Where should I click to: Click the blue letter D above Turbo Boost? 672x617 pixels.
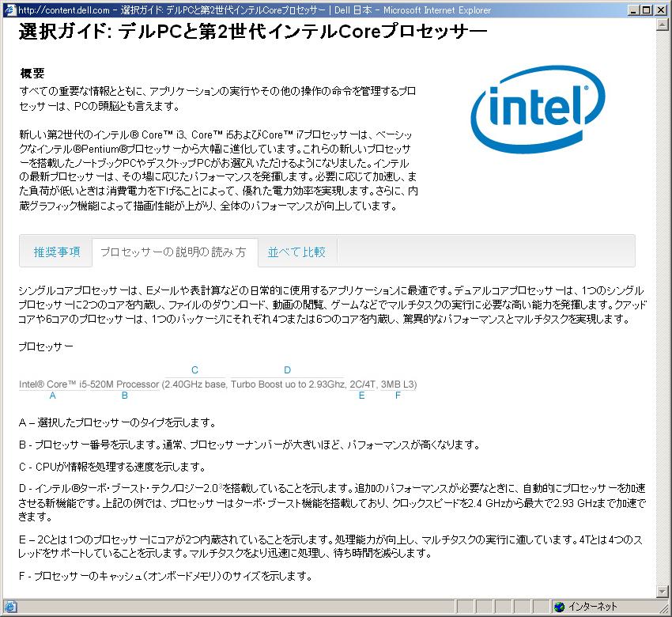point(287,370)
